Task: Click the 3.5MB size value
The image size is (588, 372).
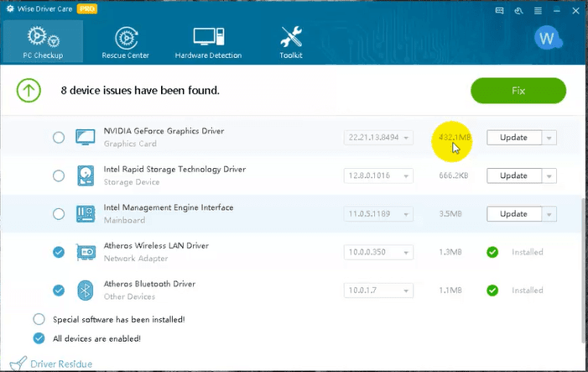Action: coord(450,214)
